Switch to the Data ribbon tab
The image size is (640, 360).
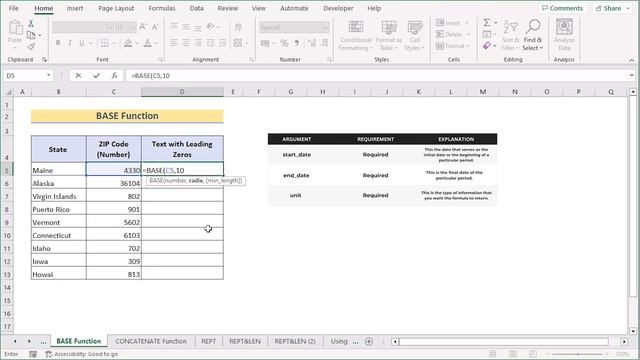pyautogui.click(x=196, y=8)
